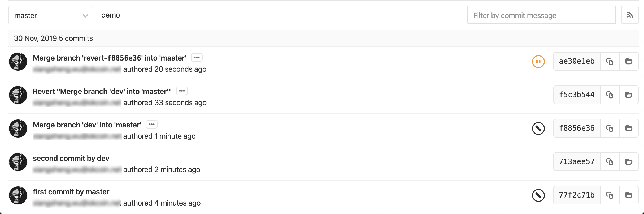The image size is (644, 214).
Task: Click the RSS feed icon
Action: tap(630, 15)
